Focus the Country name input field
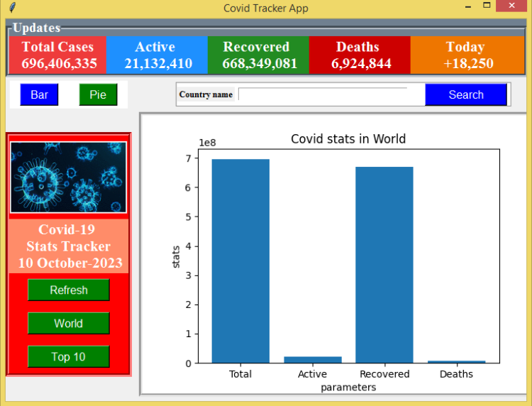Image resolution: width=532 pixels, height=406 pixels. [x=331, y=94]
